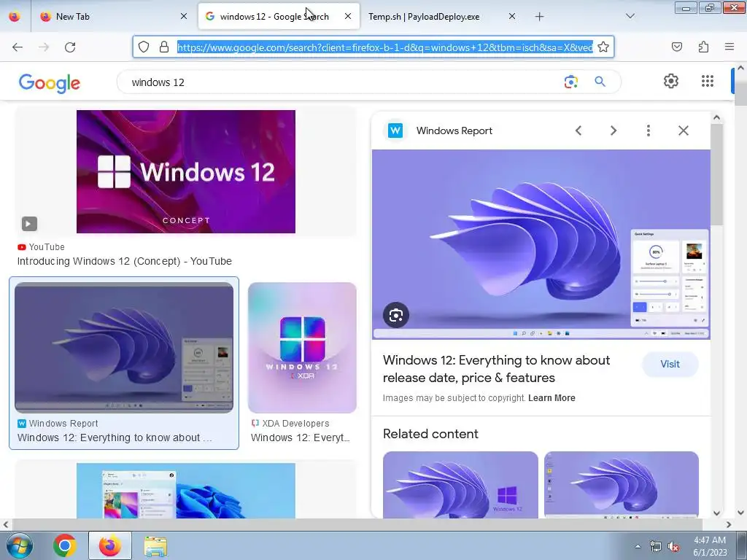Show hidden tray icons arrow

coord(638,546)
